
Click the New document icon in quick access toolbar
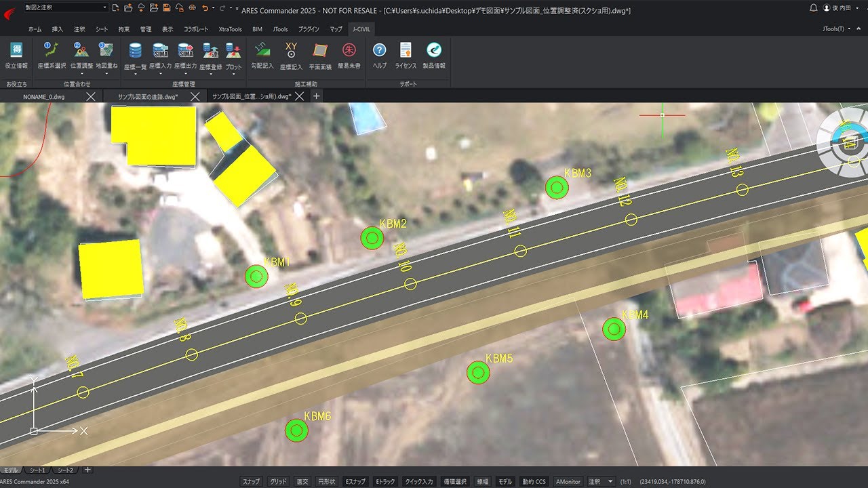pyautogui.click(x=116, y=7)
